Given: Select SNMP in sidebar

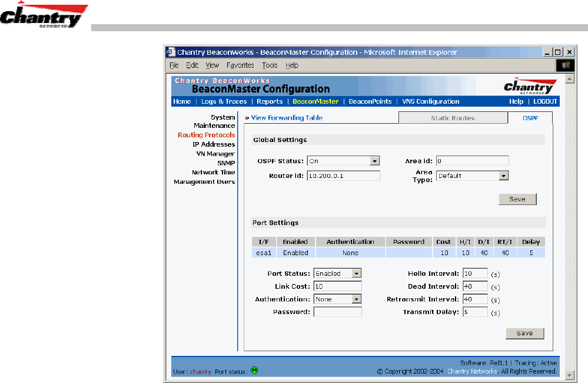Looking at the screenshot, I should tap(226, 163).
